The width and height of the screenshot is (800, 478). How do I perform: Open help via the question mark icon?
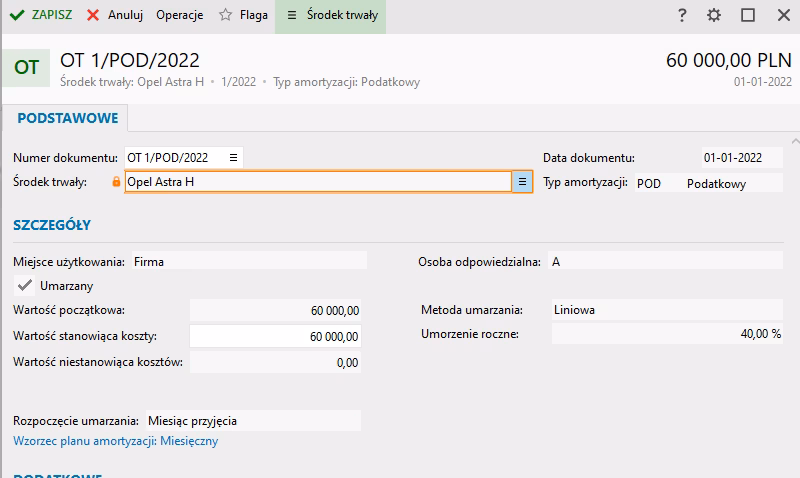point(682,15)
